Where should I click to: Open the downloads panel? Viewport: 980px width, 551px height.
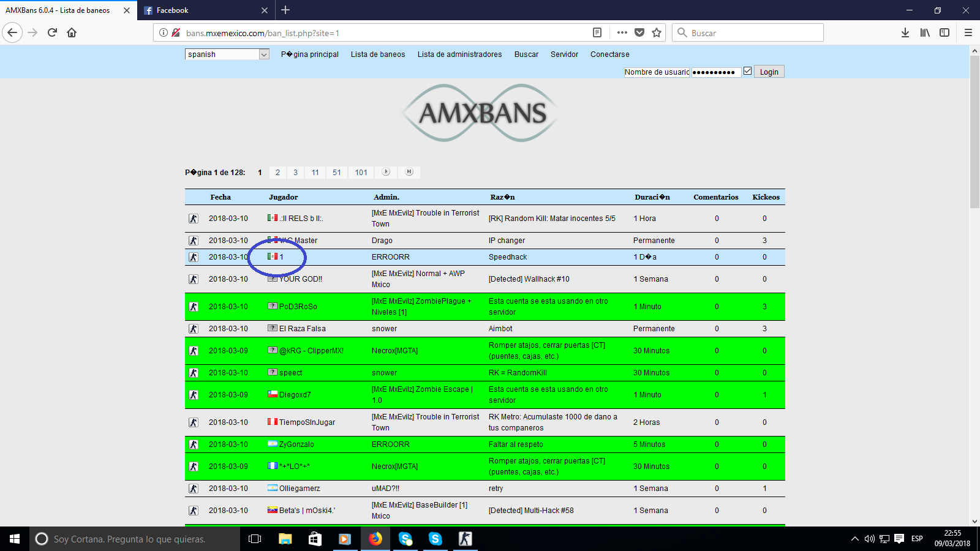pyautogui.click(x=905, y=32)
